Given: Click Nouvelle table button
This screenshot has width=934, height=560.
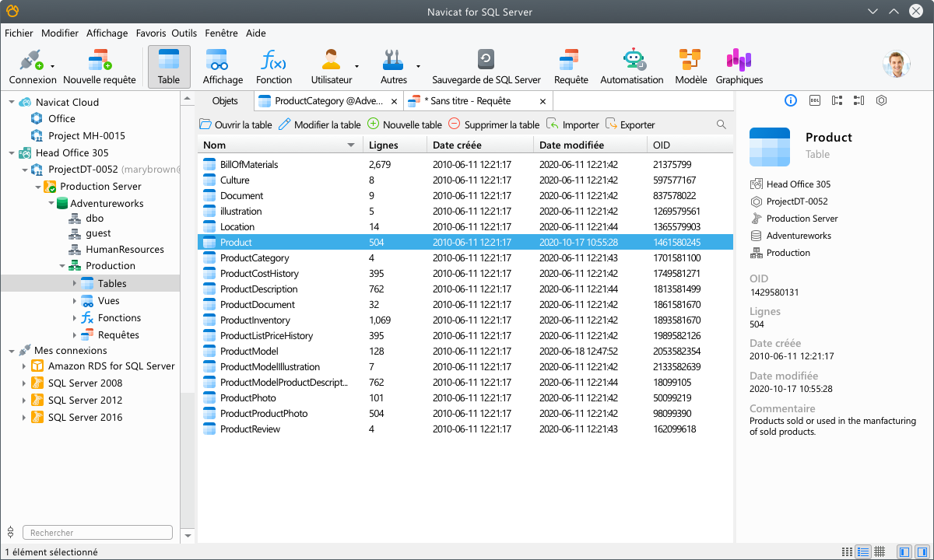Looking at the screenshot, I should coord(405,124).
